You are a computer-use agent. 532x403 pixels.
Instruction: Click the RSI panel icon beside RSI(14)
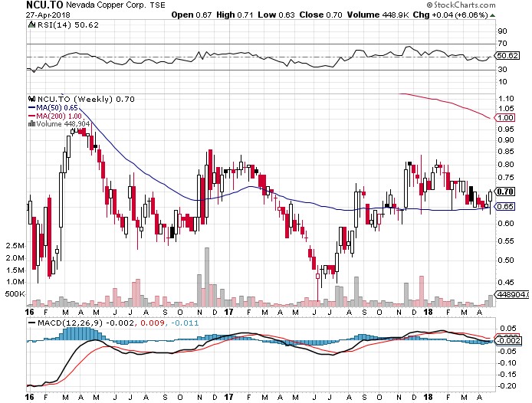32,25
